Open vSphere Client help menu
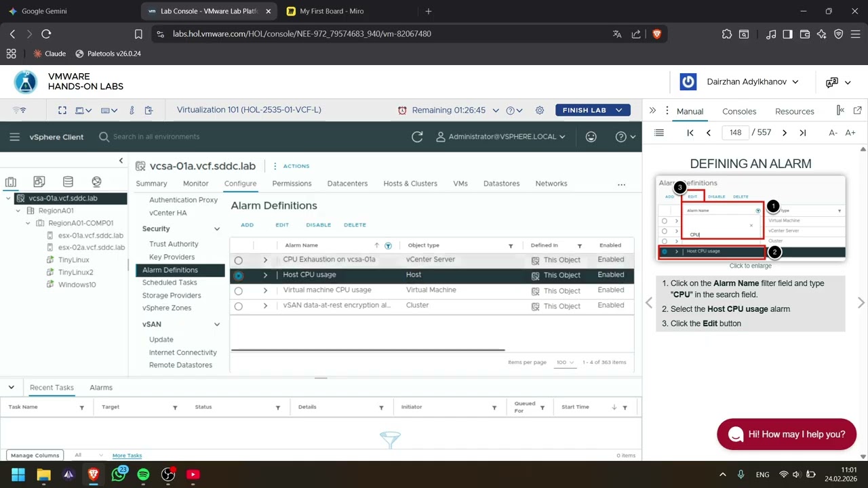This screenshot has width=868, height=488. coord(625,137)
